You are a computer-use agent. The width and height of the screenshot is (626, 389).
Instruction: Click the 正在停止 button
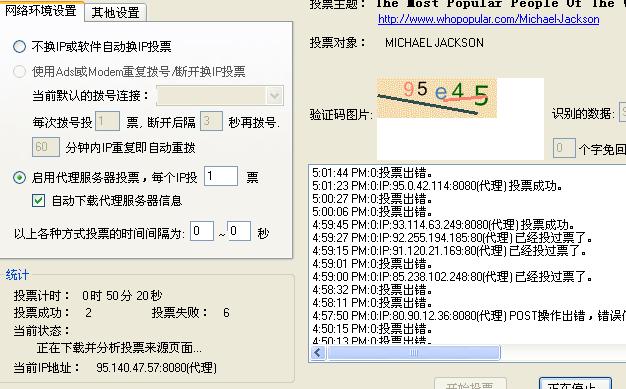pyautogui.click(x=575, y=384)
